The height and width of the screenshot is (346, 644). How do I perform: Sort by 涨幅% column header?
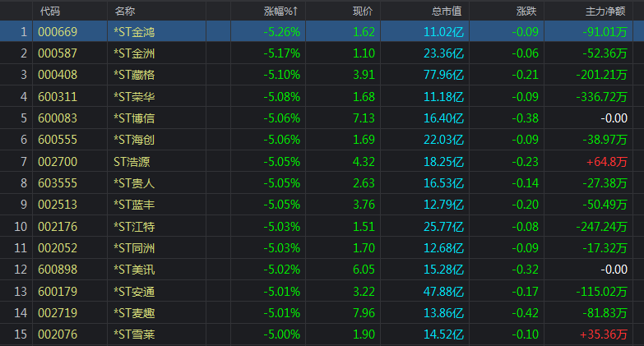pos(280,11)
